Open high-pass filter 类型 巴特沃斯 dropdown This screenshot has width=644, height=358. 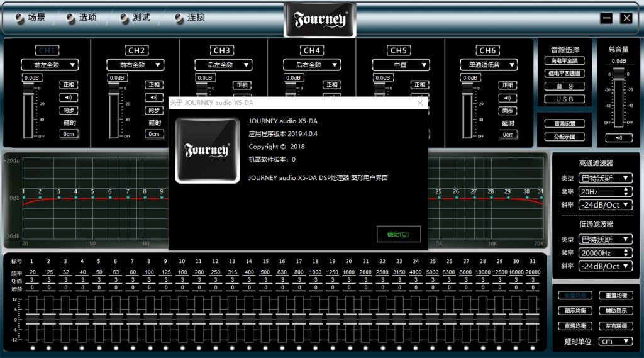click(x=606, y=178)
